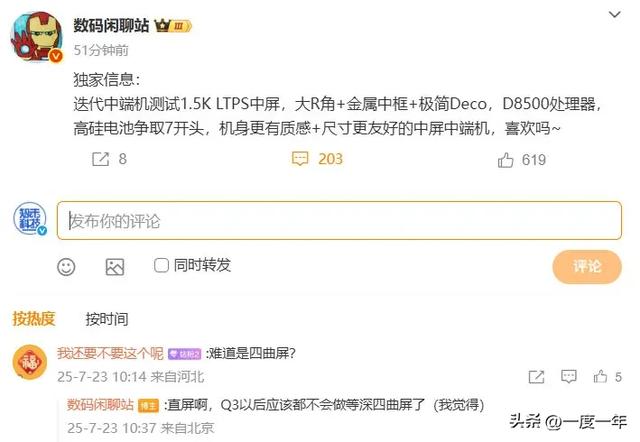Viewport: 640px width, 442px height.
Task: Open the Iron Man avatar of the poster
Action: pos(36,37)
